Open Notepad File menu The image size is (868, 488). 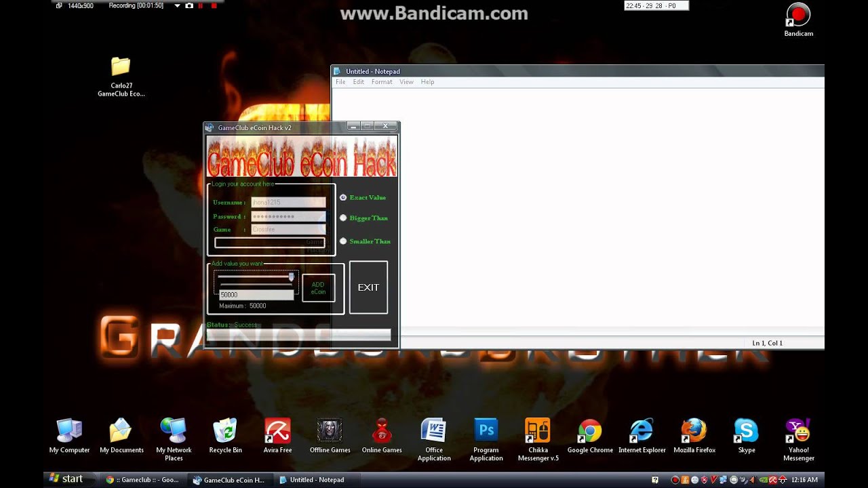(x=340, y=82)
